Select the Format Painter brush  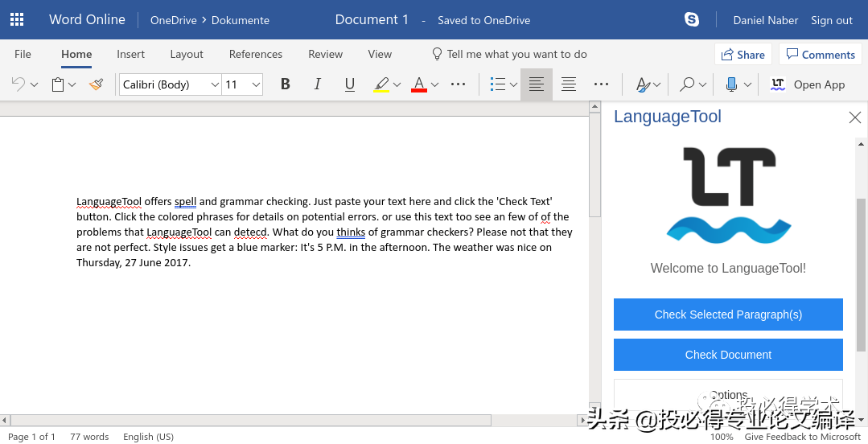click(x=97, y=84)
